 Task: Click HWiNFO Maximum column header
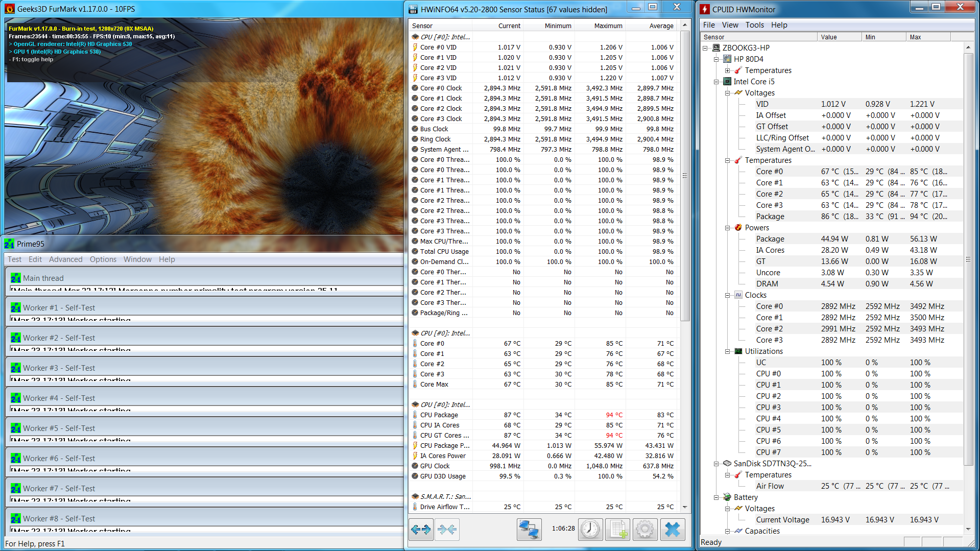pos(600,26)
